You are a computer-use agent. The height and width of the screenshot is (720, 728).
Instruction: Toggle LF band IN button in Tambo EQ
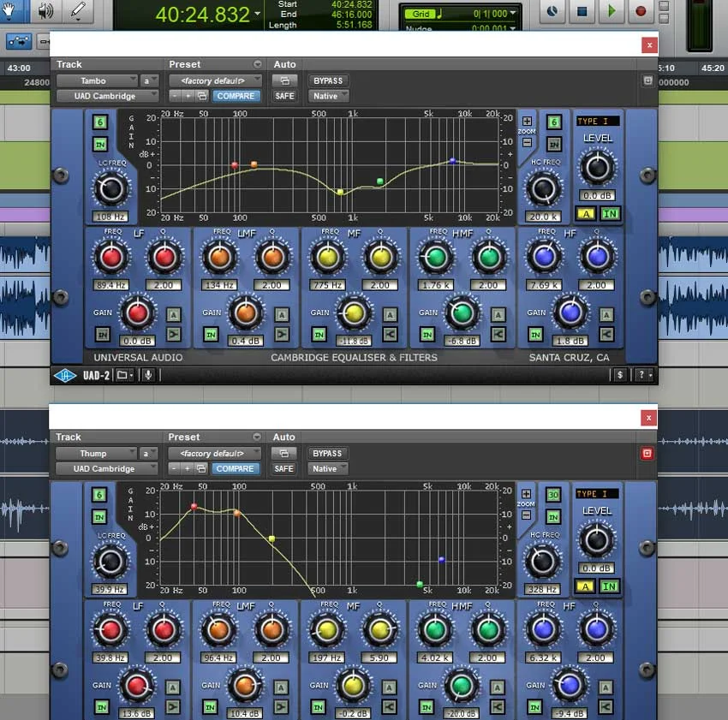pos(103,335)
